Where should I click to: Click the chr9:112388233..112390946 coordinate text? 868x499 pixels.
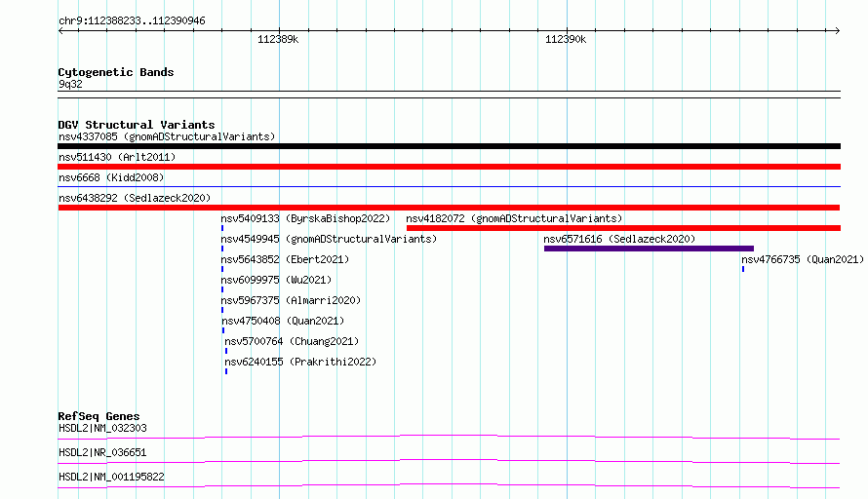tap(132, 20)
